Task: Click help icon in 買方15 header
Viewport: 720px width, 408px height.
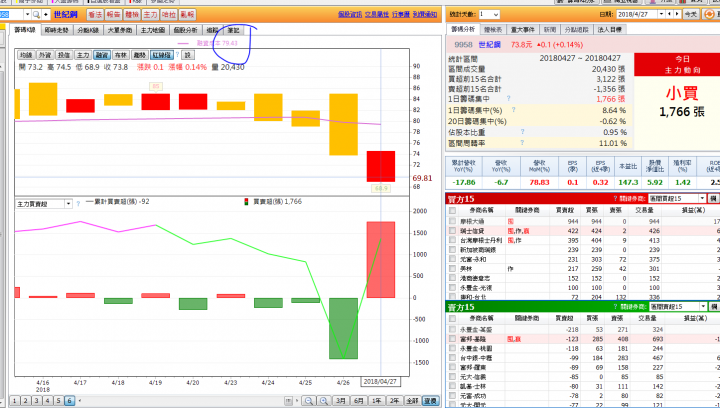Action: point(615,199)
